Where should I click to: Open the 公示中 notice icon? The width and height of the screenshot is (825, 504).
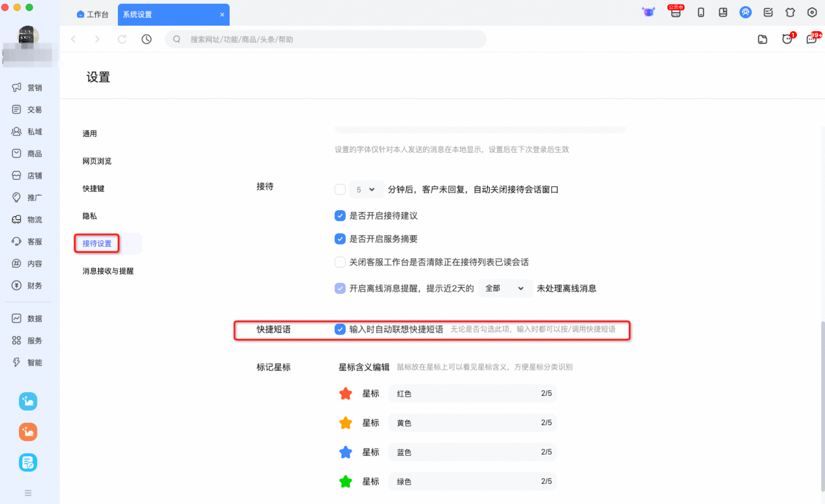pyautogui.click(x=676, y=11)
